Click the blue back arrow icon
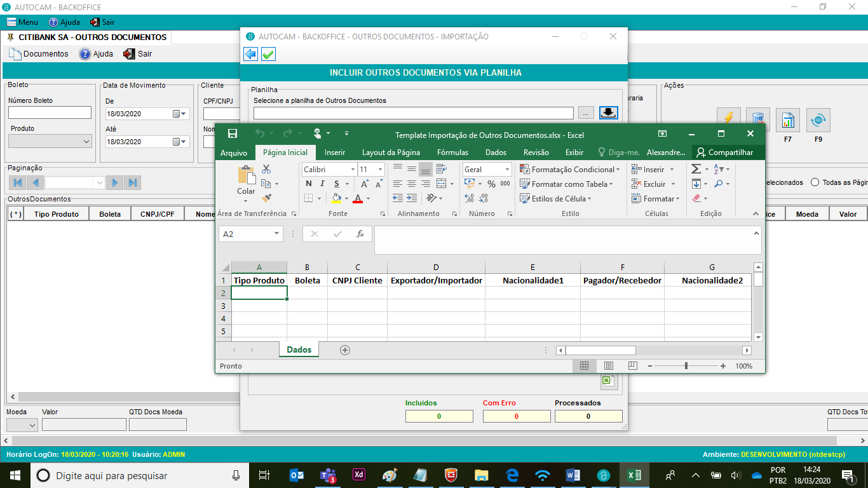This screenshot has width=868, height=488. tap(251, 55)
